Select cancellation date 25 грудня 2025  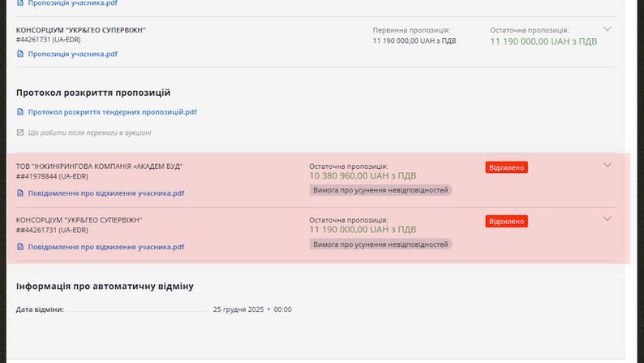click(238, 309)
